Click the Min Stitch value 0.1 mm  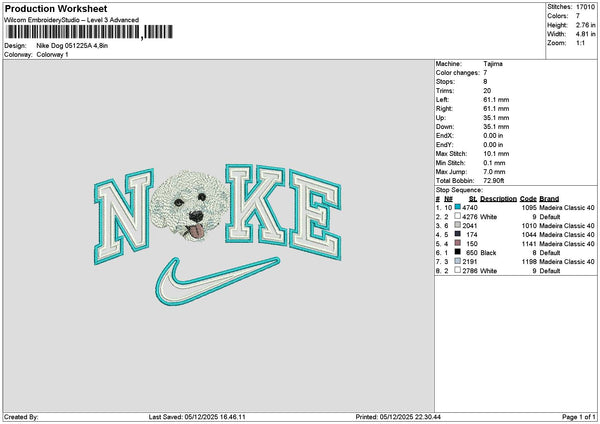coord(494,163)
